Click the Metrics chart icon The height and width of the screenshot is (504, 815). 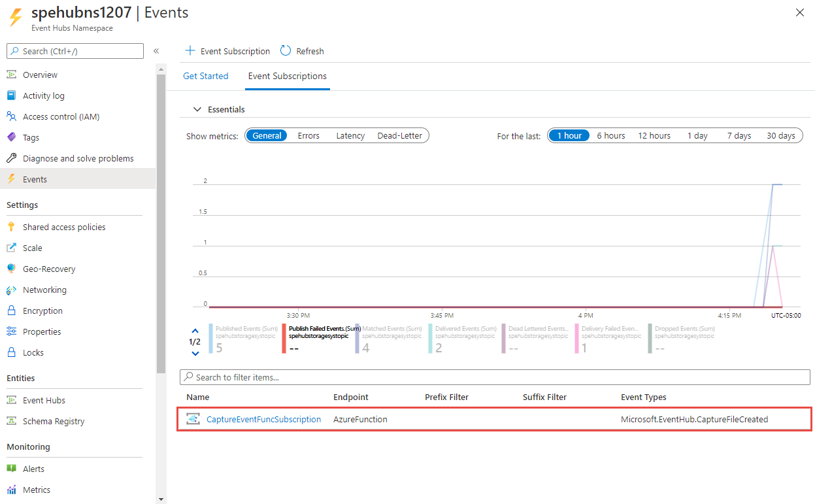(11, 490)
